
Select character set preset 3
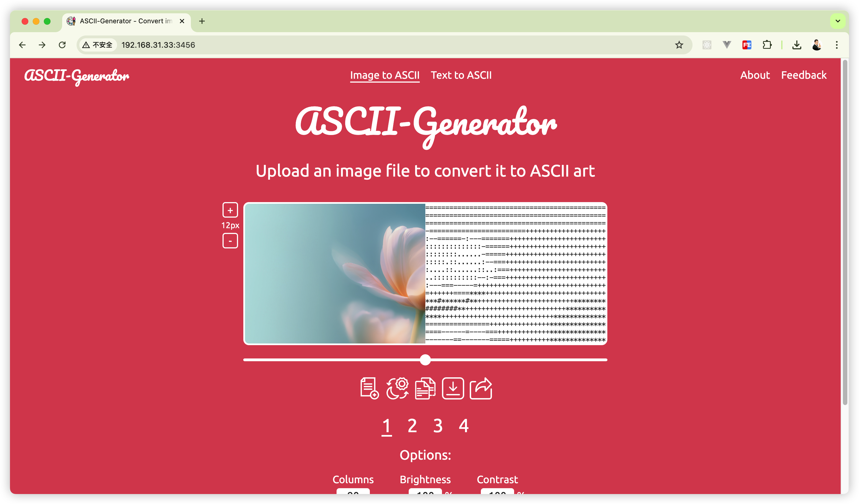[x=438, y=426]
